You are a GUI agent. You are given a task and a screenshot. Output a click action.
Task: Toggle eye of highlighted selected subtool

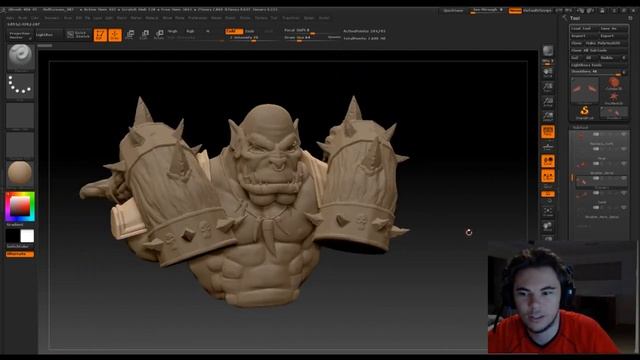click(623, 179)
